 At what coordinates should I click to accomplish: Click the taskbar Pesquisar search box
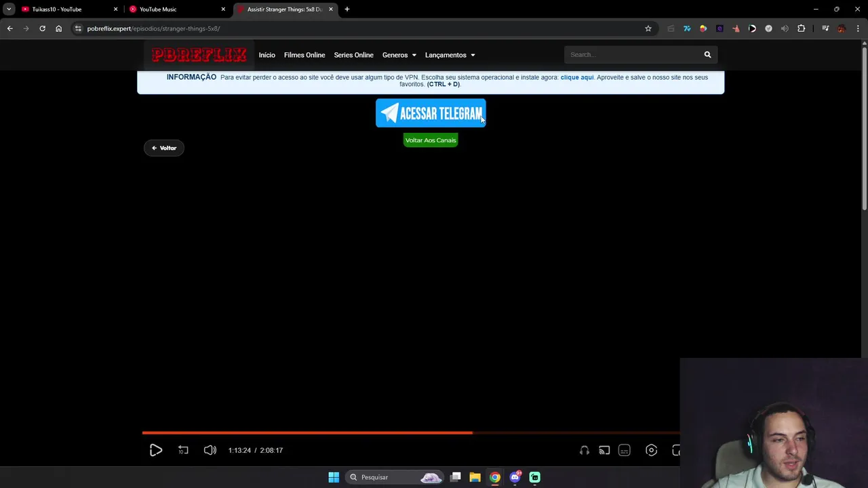point(395,477)
